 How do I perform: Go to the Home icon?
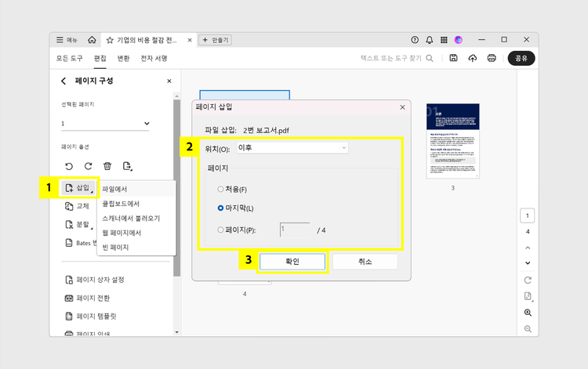pyautogui.click(x=92, y=40)
